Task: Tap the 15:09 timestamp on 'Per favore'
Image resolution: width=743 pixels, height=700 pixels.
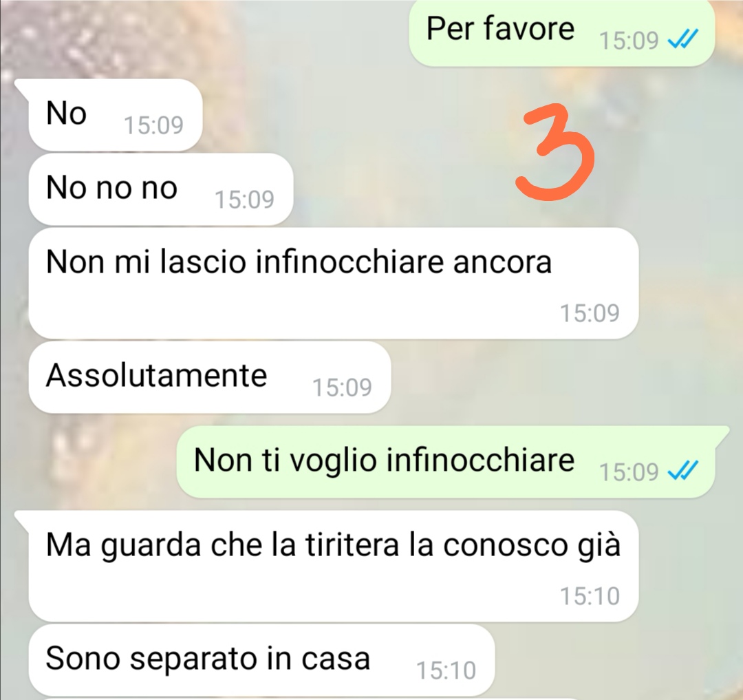Action: pyautogui.click(x=629, y=41)
